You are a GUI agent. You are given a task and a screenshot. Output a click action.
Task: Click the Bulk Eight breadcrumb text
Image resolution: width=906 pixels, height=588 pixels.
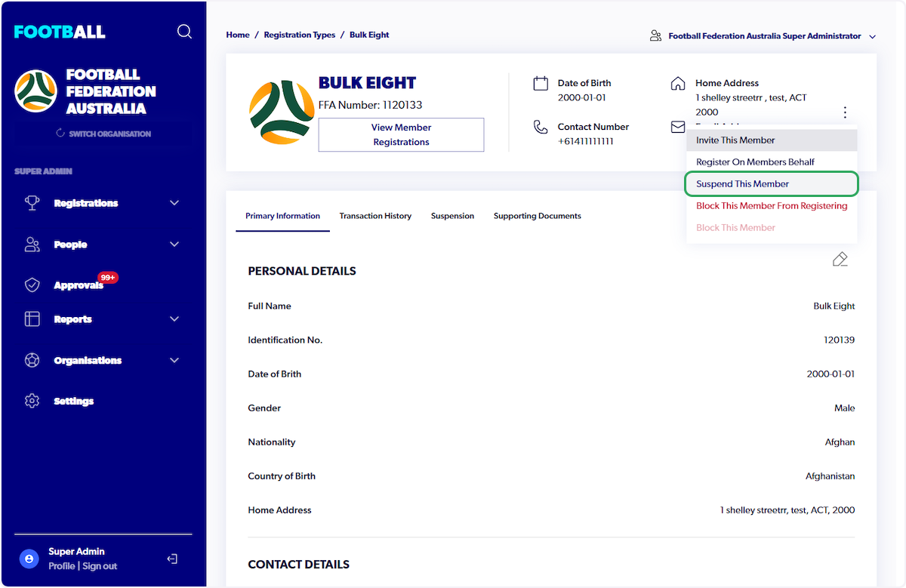click(369, 35)
